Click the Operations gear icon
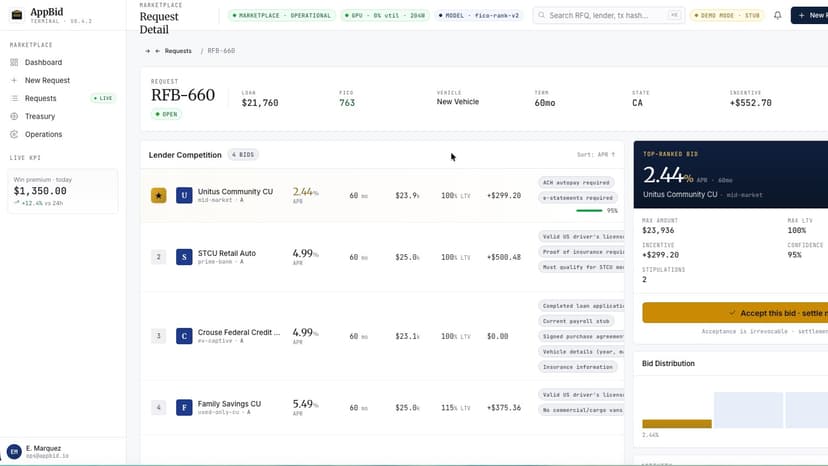The height and width of the screenshot is (466, 828). click(x=14, y=134)
